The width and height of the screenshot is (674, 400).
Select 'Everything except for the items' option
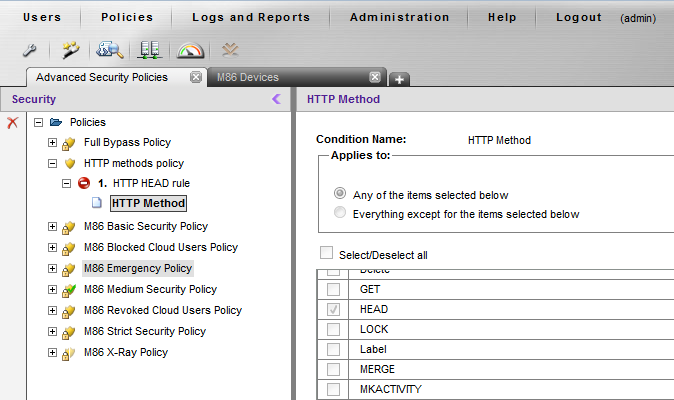[x=341, y=213]
